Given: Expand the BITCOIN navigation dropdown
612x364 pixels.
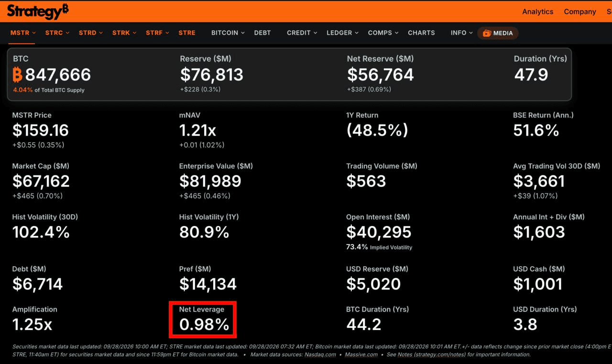Looking at the screenshot, I should [228, 33].
